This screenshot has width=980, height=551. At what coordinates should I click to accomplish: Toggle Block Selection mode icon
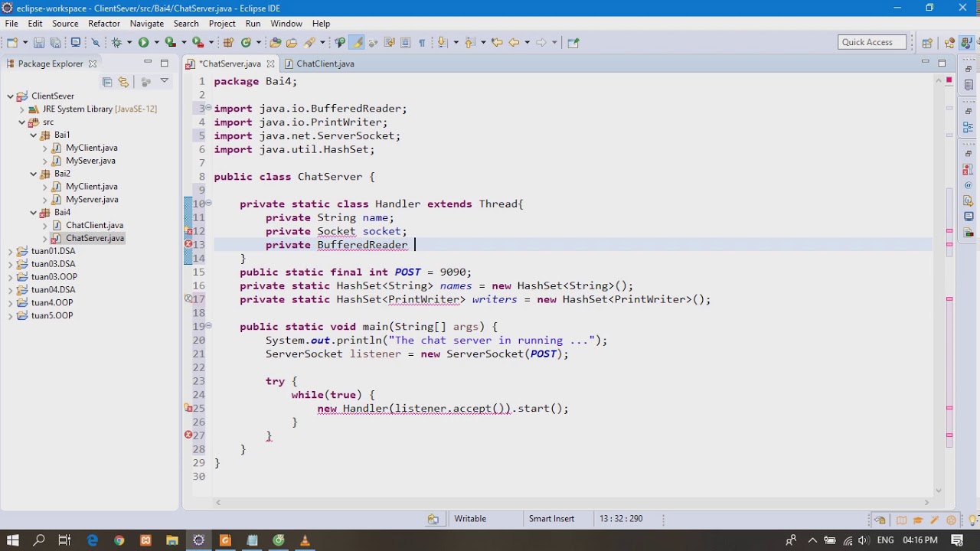[406, 43]
